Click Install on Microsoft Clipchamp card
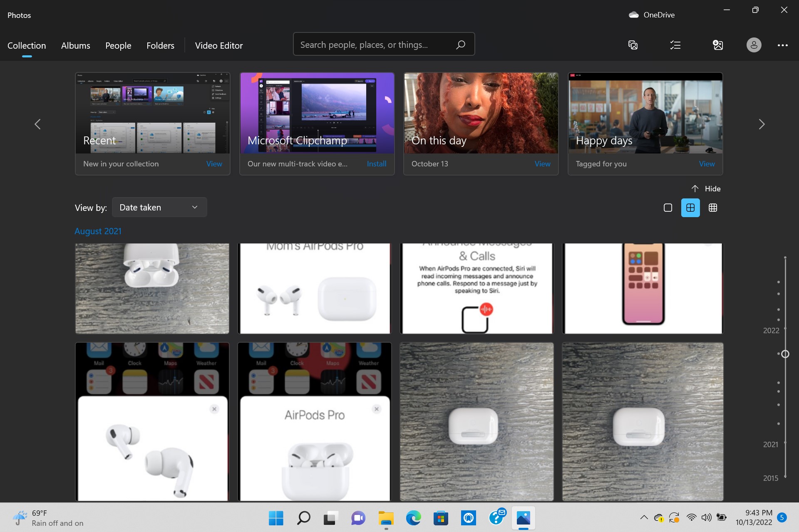The width and height of the screenshot is (799, 532). pyautogui.click(x=376, y=164)
